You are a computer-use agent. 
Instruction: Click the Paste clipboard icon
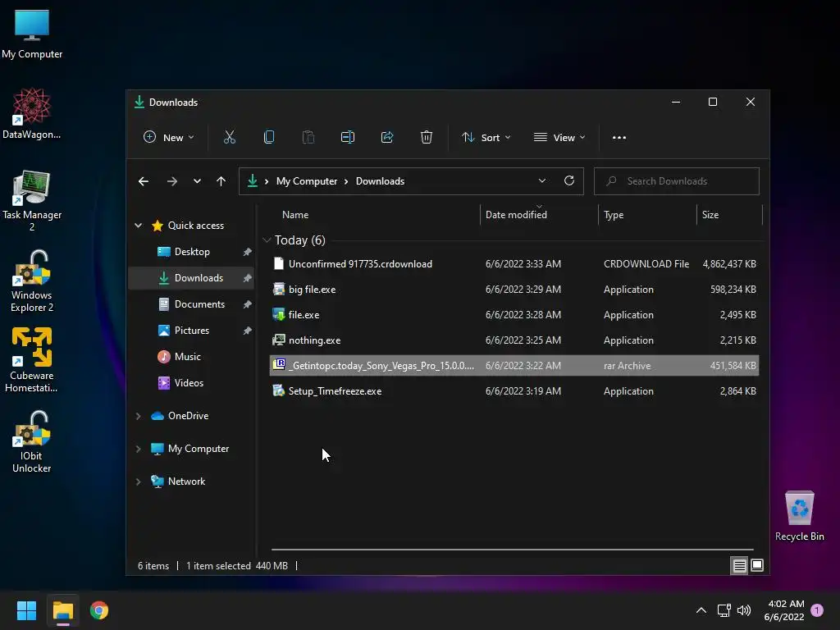coord(308,138)
